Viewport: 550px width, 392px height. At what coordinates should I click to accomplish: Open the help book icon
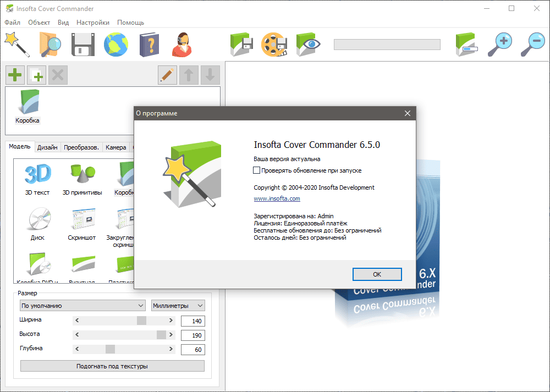point(149,45)
